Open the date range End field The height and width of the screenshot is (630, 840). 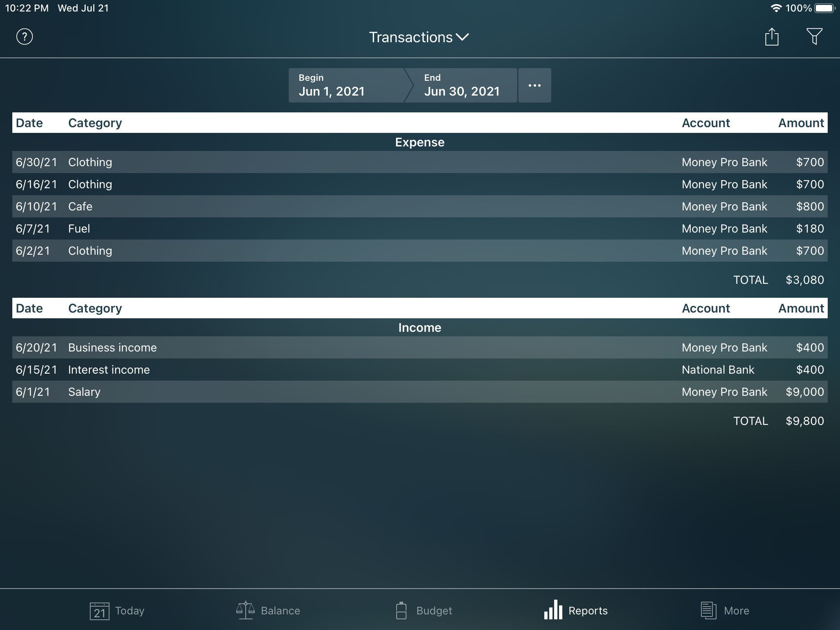(462, 85)
